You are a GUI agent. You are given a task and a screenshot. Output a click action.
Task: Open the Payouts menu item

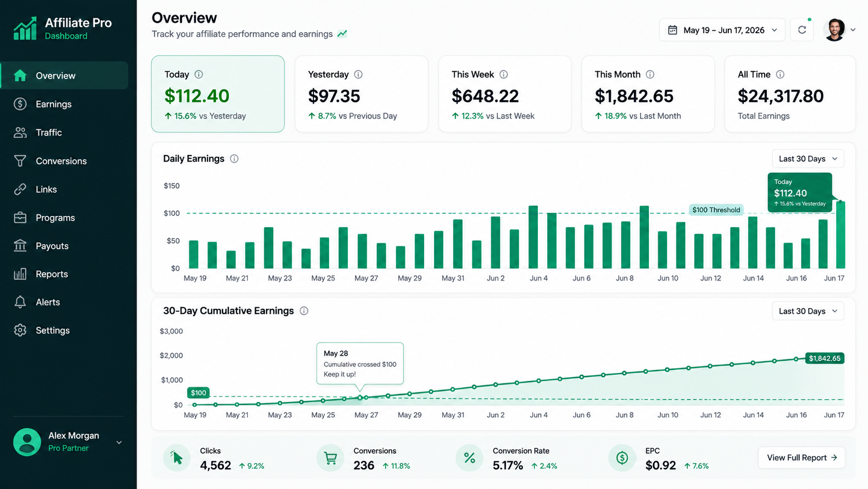(x=64, y=246)
